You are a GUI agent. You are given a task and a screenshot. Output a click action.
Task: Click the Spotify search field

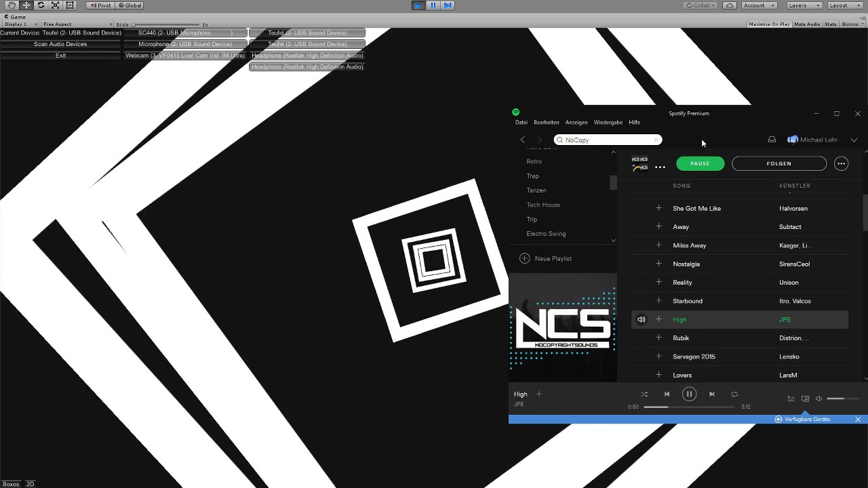click(x=608, y=140)
